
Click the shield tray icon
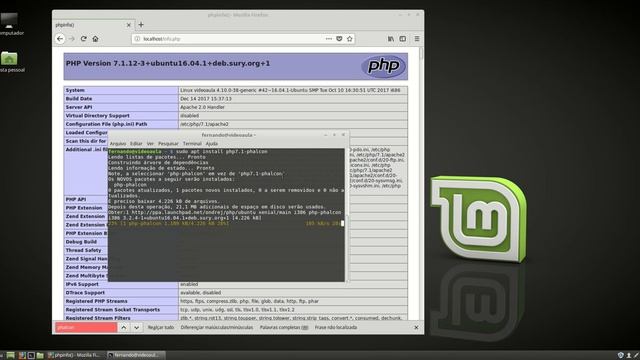pos(620,356)
